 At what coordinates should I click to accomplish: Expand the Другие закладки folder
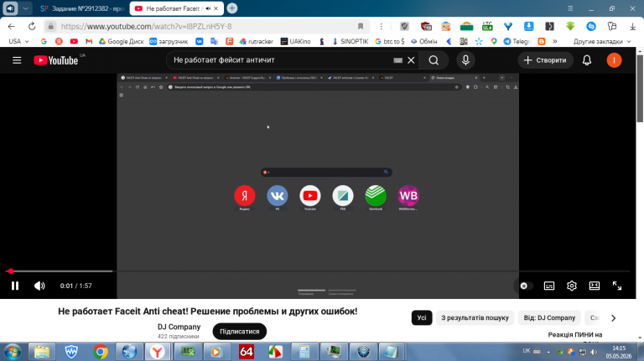pos(602,41)
